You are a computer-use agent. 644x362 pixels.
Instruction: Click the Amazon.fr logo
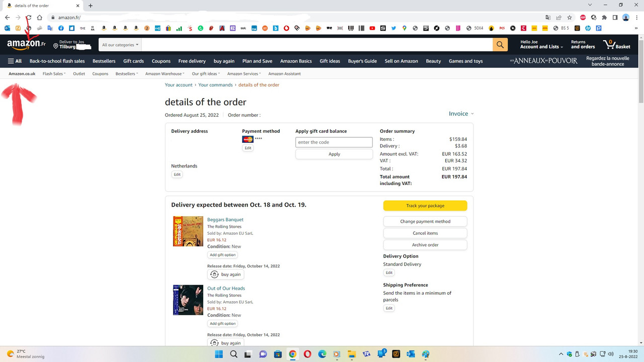(27, 45)
